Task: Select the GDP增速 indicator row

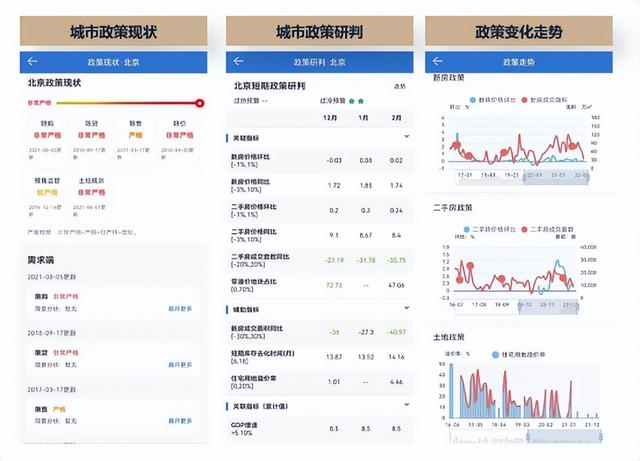Action: pyautogui.click(x=320, y=429)
